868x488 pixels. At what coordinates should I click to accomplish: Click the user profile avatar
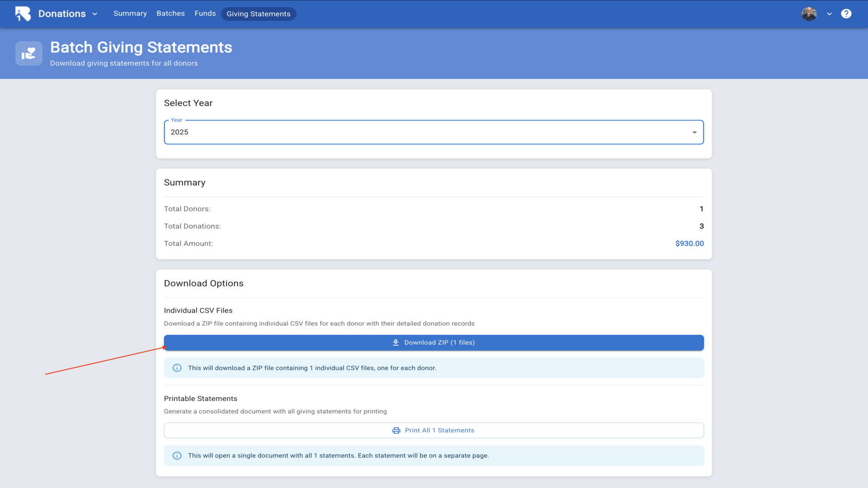tap(809, 14)
